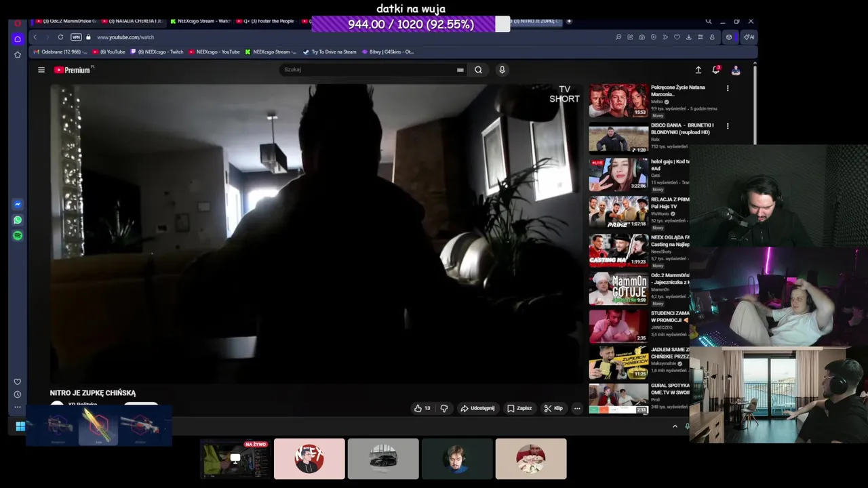
Task: Open the STUDENCI ZAMA... recommended video
Action: pos(618,326)
